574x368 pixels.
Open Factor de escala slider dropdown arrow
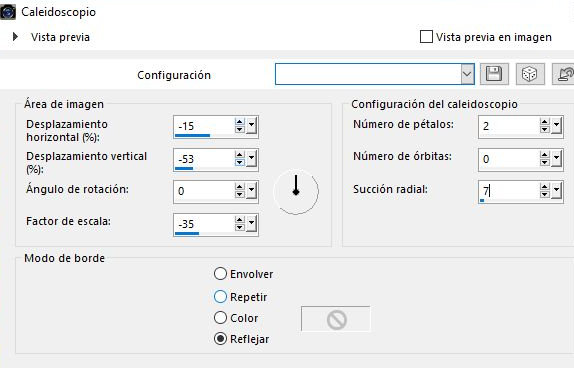[251, 223]
